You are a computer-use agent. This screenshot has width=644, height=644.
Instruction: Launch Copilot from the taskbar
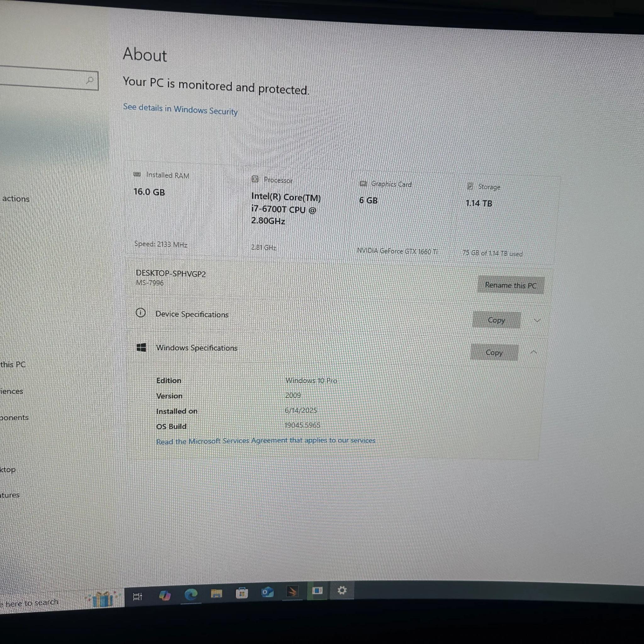click(165, 595)
